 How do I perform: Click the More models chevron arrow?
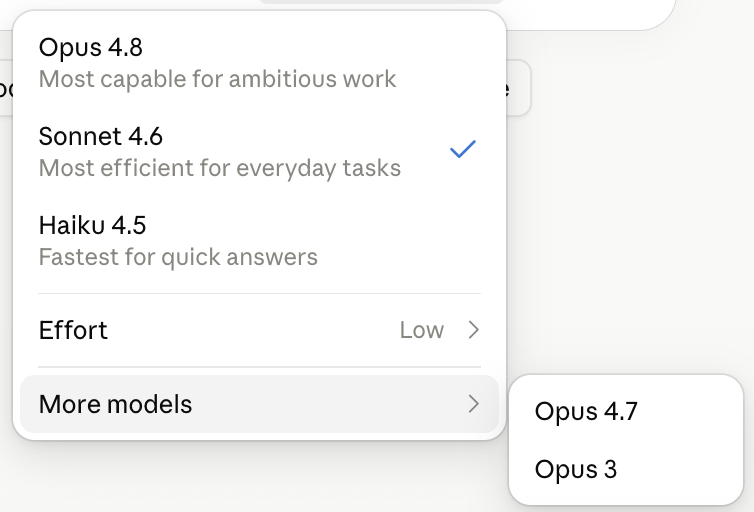coord(474,404)
